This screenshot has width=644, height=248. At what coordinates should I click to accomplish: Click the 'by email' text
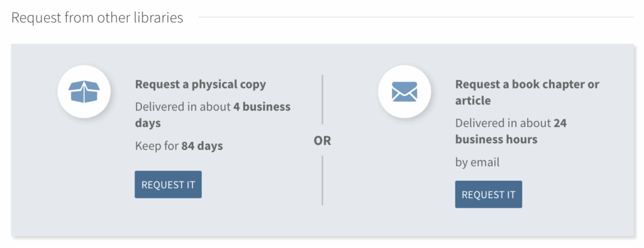477,163
